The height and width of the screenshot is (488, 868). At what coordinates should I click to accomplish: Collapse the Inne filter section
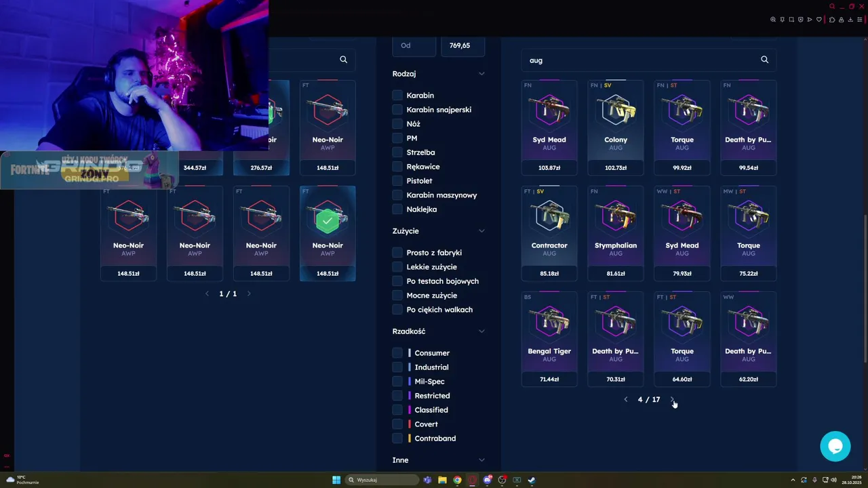(481, 460)
